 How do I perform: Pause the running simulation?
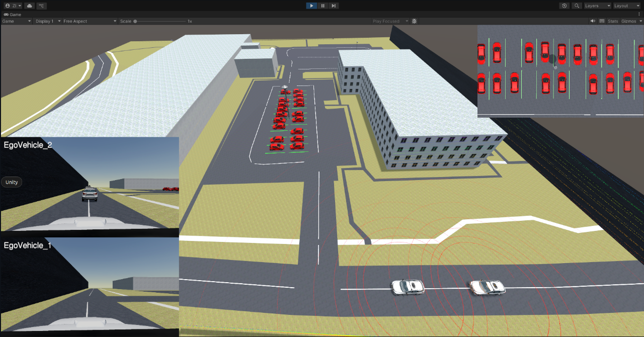pyautogui.click(x=323, y=6)
